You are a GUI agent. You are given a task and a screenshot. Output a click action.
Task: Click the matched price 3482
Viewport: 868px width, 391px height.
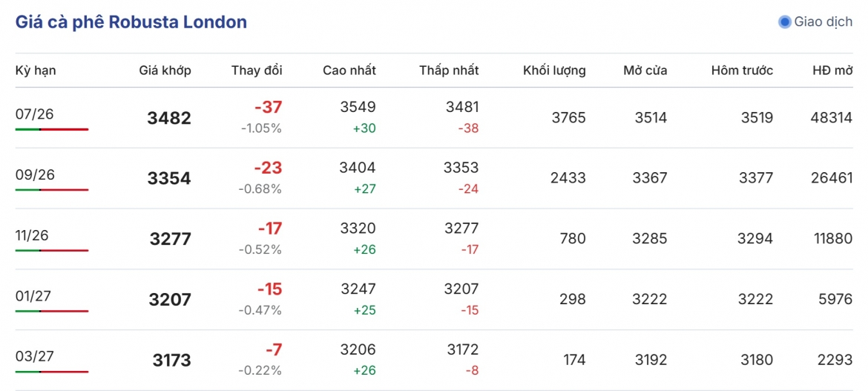pos(169,118)
